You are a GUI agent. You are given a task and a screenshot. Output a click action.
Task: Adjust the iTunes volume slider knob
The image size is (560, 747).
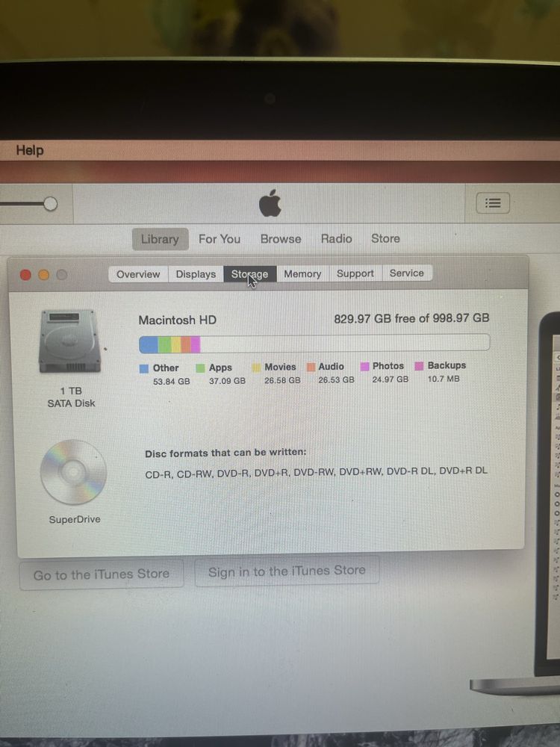51,204
